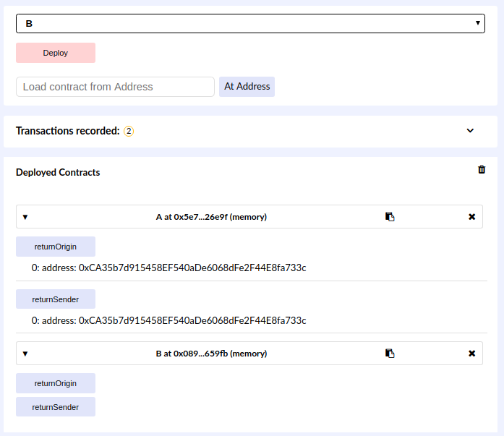Click the contract A title text

(x=211, y=217)
